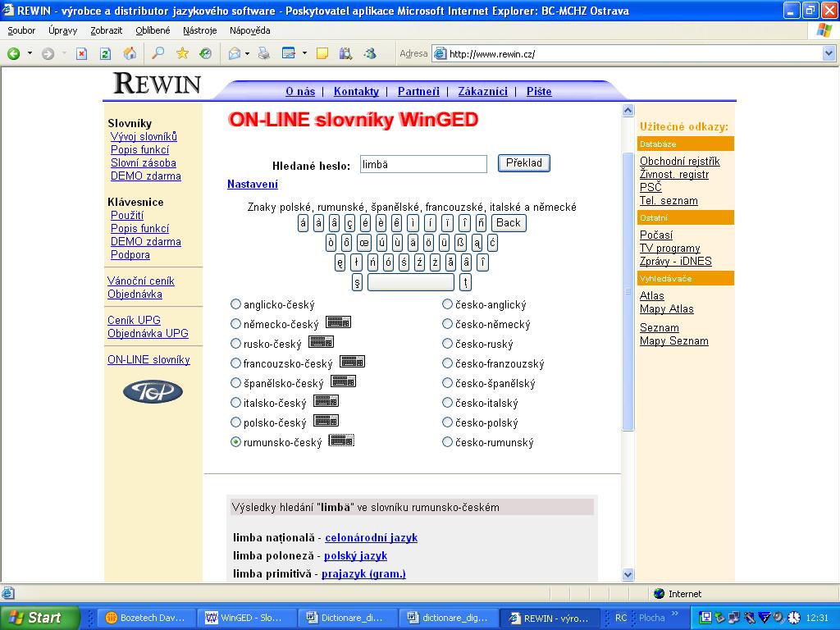
Task: Open the Oblíbené menu
Action: pos(153,30)
